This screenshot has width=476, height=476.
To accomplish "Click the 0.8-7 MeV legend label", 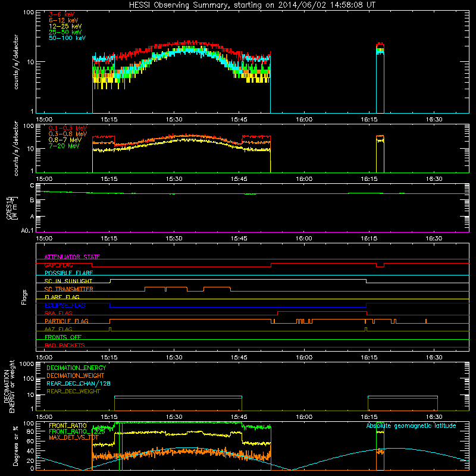I will (65, 140).
